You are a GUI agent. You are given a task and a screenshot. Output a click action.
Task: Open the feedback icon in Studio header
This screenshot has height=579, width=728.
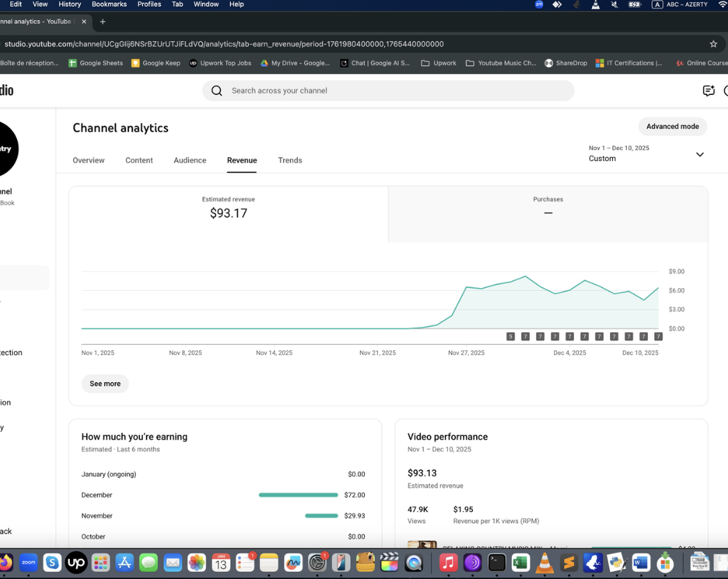708,91
